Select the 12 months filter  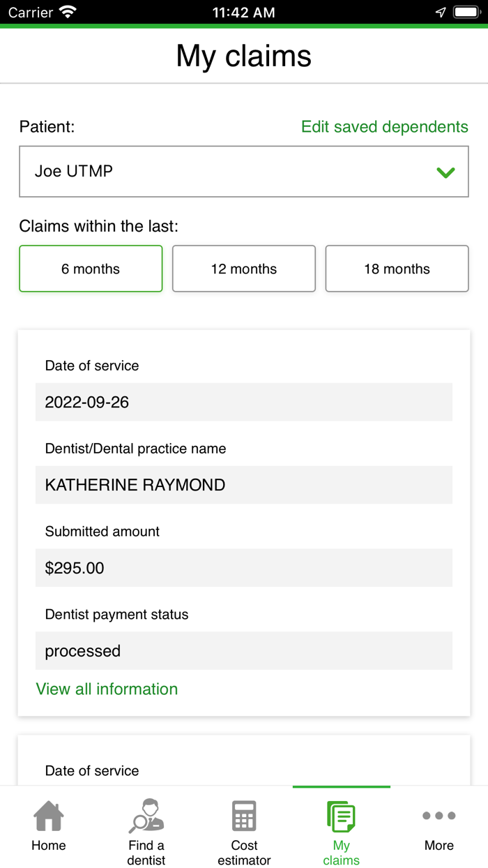coord(243,269)
